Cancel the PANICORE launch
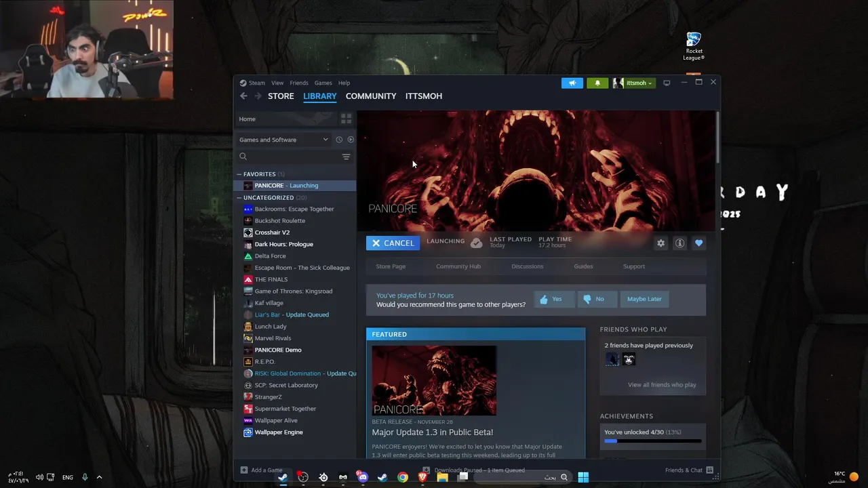Screen dimensions: 868x488 [393, 243]
